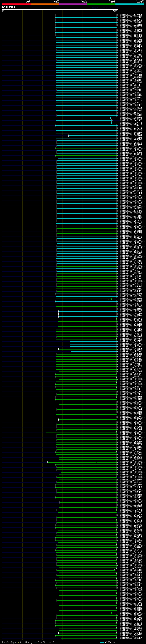This screenshot has width=146, height=644.
Task: Click label UniRef100_A8I3T3
Action: tap(131, 259)
